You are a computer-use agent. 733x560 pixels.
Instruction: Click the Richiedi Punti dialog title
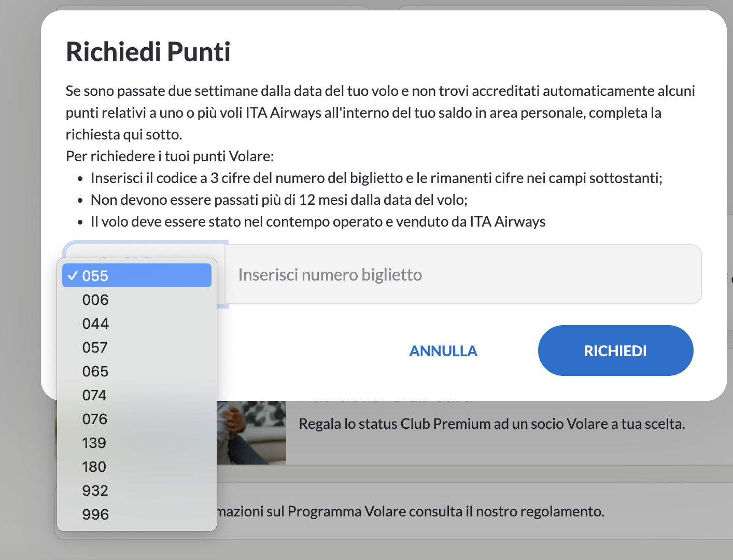pyautogui.click(x=148, y=52)
